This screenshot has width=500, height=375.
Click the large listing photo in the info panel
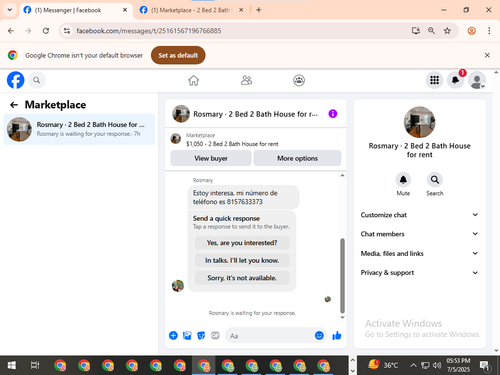point(419,122)
